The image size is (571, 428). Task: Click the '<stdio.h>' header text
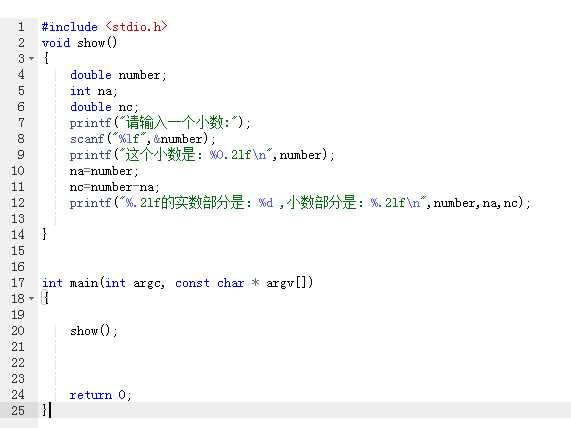pyautogui.click(x=137, y=27)
